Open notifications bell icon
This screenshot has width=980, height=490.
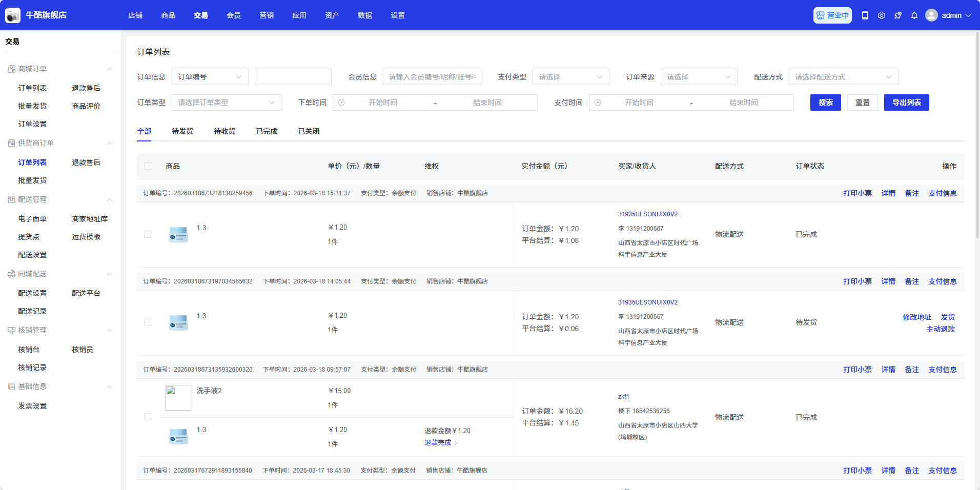914,15
